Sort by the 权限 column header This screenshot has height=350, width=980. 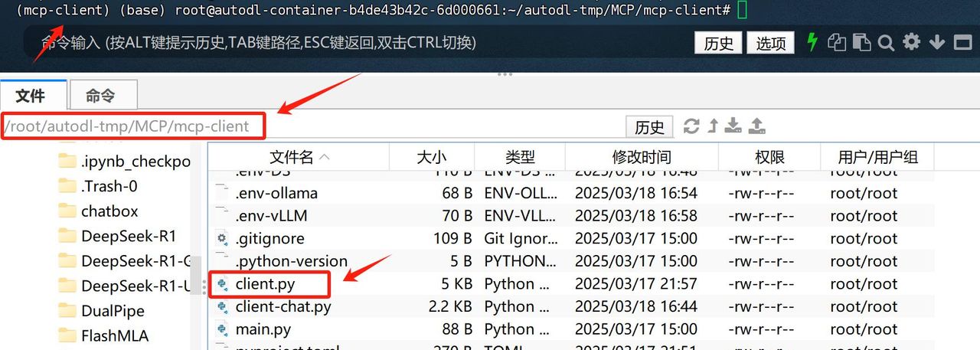pos(769,157)
